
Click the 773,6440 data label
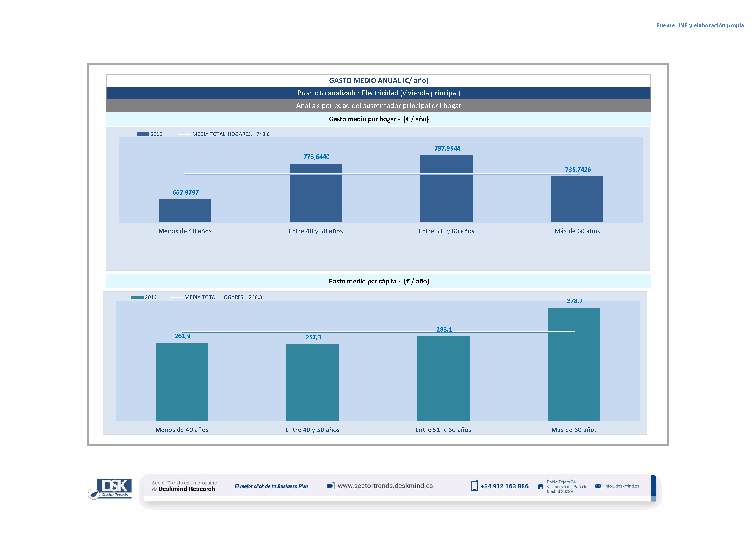pyautogui.click(x=316, y=157)
